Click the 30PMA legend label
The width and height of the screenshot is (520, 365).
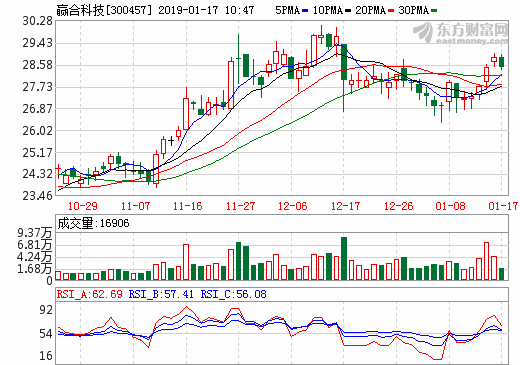414,10
